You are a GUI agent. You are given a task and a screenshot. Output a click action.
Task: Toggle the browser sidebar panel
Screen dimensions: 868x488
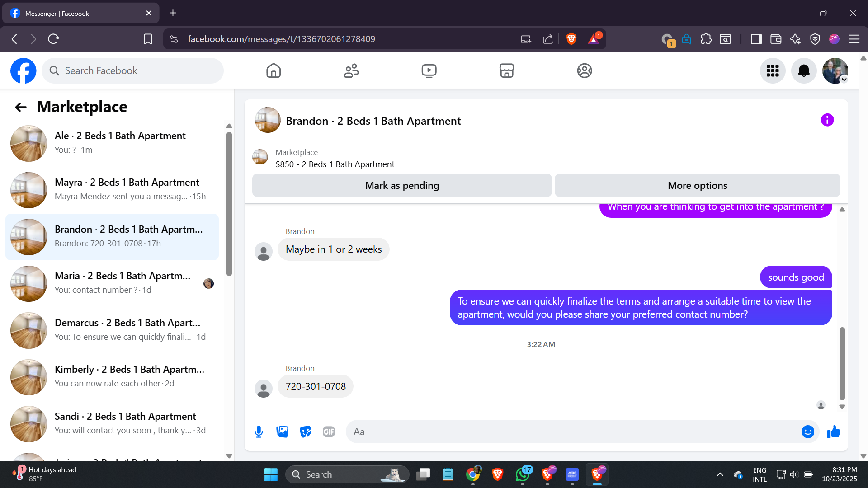tap(756, 39)
